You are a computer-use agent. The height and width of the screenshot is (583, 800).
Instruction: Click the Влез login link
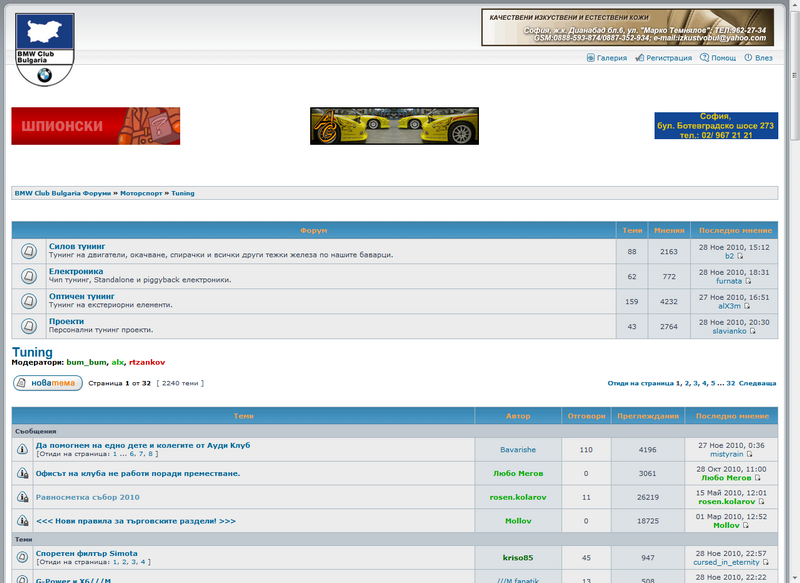pos(758,58)
